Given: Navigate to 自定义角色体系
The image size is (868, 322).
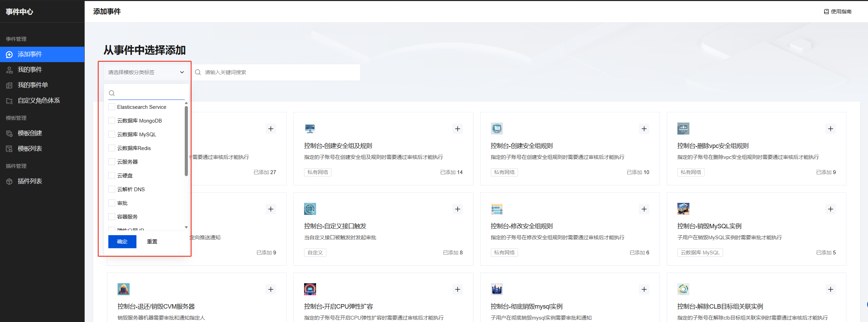Looking at the screenshot, I should (x=42, y=101).
